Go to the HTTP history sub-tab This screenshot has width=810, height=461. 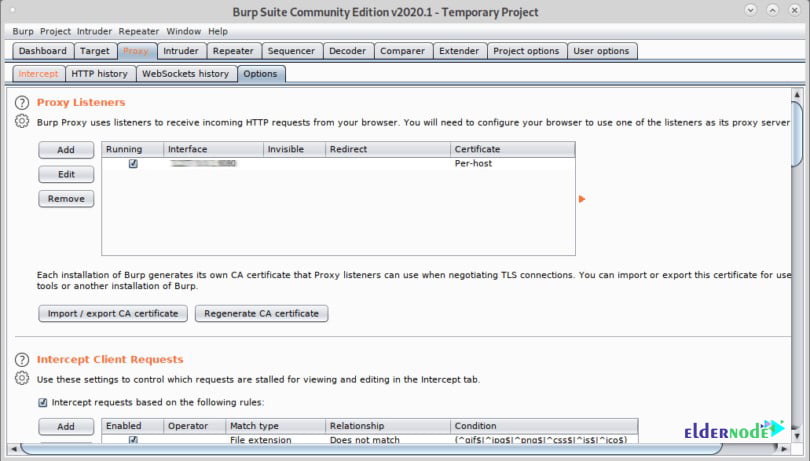(99, 74)
